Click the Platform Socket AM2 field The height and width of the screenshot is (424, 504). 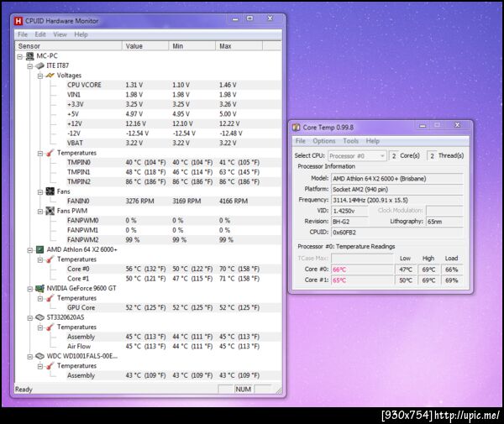(397, 190)
